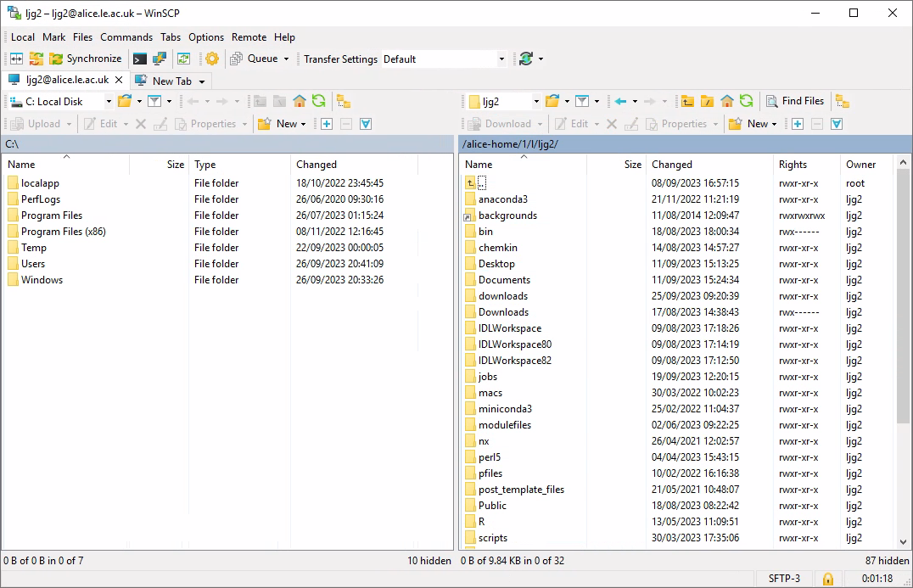The width and height of the screenshot is (913, 588).
Task: Sort remote files by Rights column
Action: (x=806, y=165)
